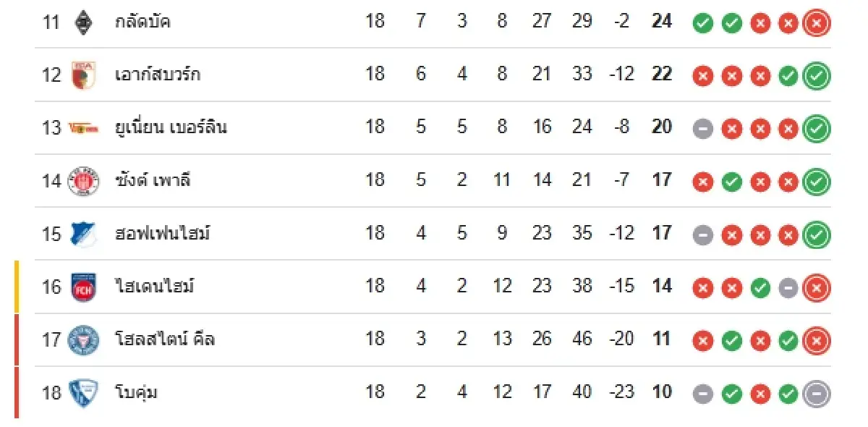Image resolution: width=868 pixels, height=427 pixels.
Task: Open the ยูเนี่ยน เบอร์ลิน team link
Action: [171, 127]
